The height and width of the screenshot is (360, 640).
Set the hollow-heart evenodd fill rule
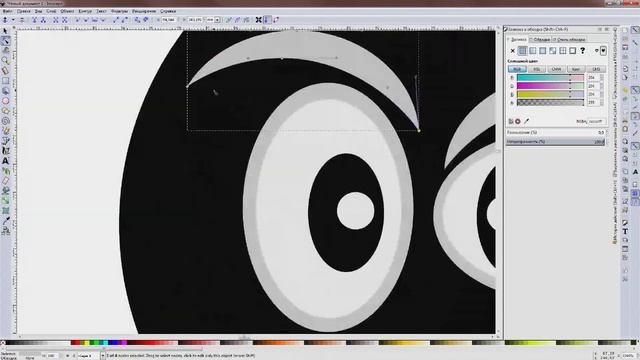click(x=597, y=51)
